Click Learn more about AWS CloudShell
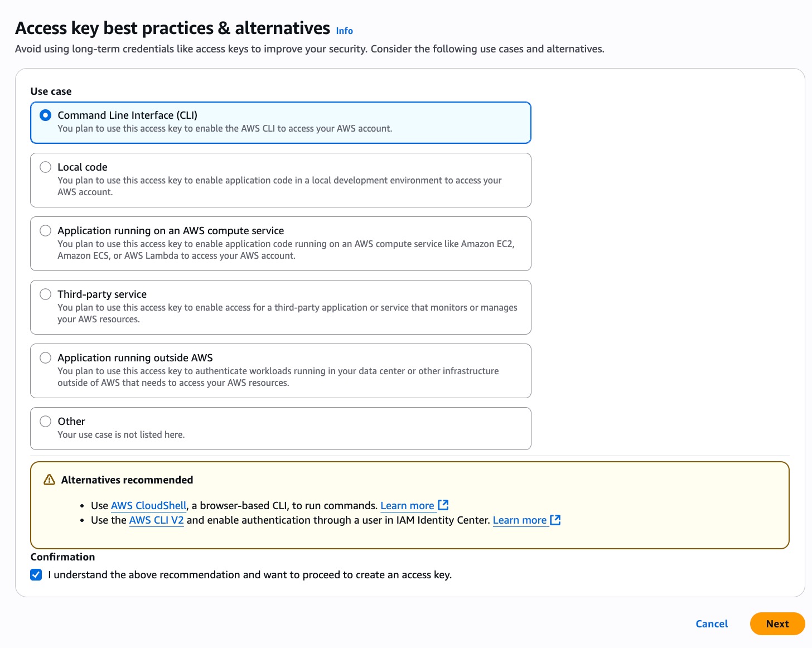 [x=407, y=505]
